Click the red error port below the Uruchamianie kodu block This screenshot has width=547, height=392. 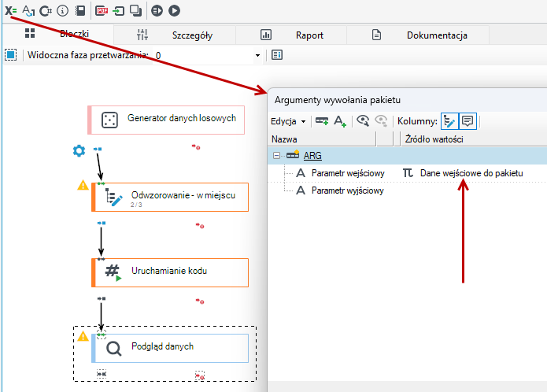(200, 301)
